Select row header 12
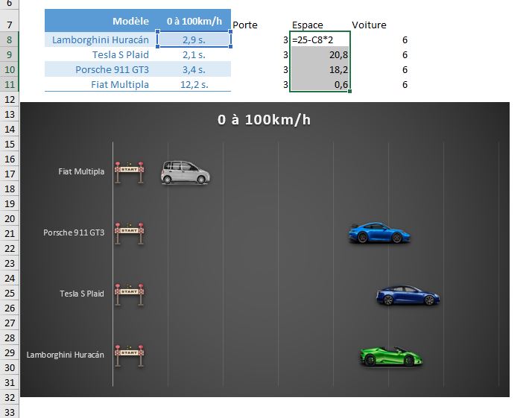This screenshot has width=532, height=418. point(10,99)
